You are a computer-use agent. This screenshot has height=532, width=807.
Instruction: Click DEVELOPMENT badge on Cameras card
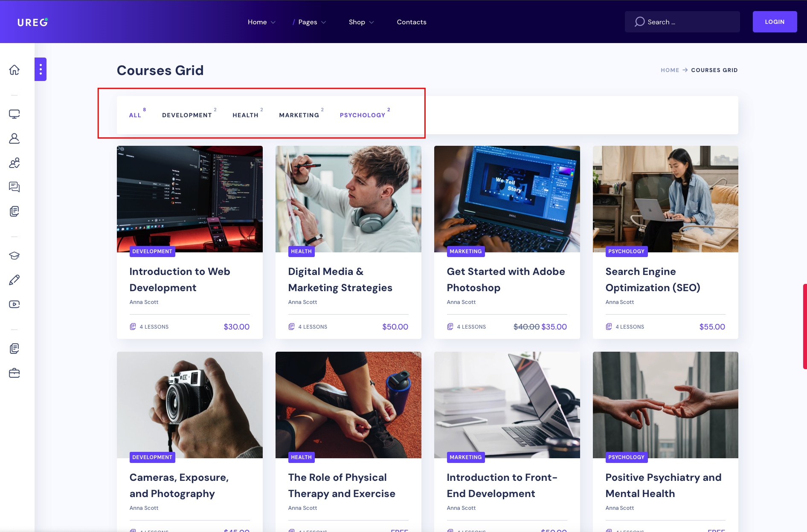[x=152, y=457]
